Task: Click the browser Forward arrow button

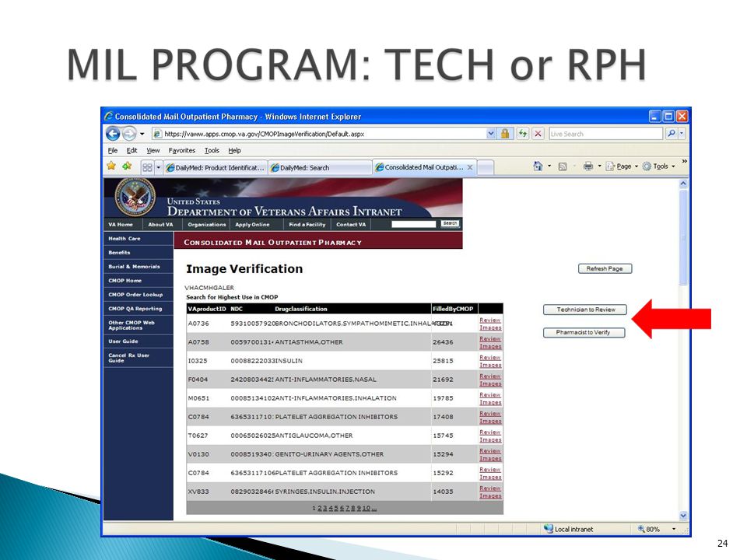Action: [x=129, y=134]
